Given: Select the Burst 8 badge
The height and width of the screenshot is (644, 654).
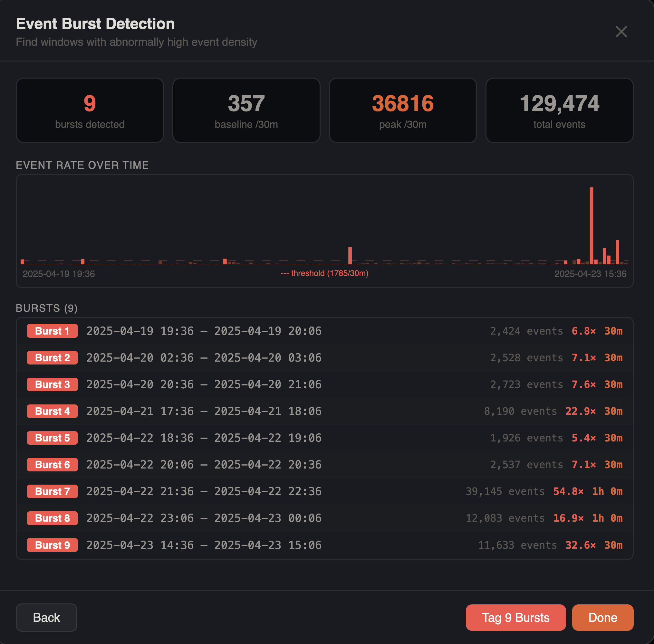Looking at the screenshot, I should point(52,518).
